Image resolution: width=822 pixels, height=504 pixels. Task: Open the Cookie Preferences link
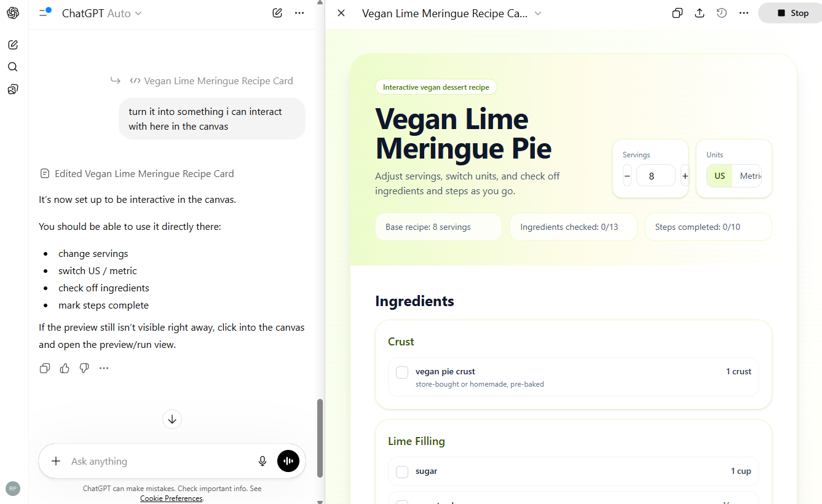coord(171,498)
